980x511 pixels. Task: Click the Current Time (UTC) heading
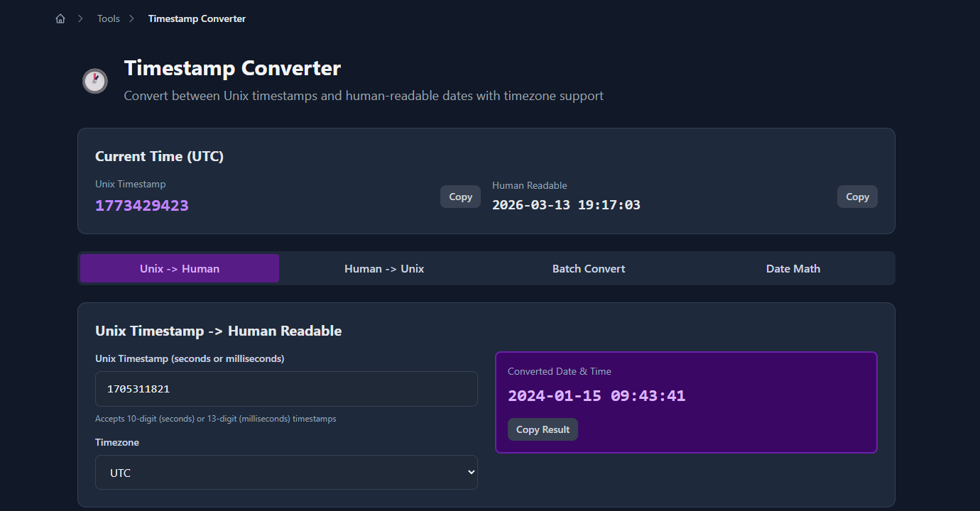tap(159, 156)
